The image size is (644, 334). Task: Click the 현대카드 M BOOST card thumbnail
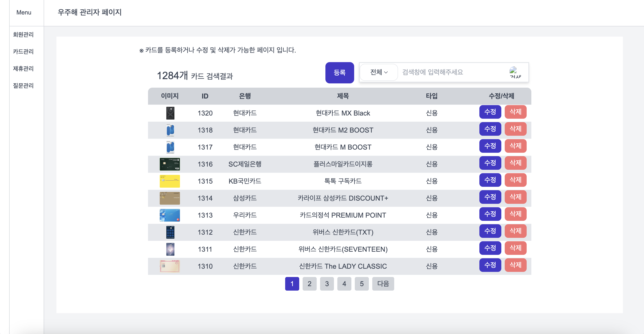[x=170, y=147]
